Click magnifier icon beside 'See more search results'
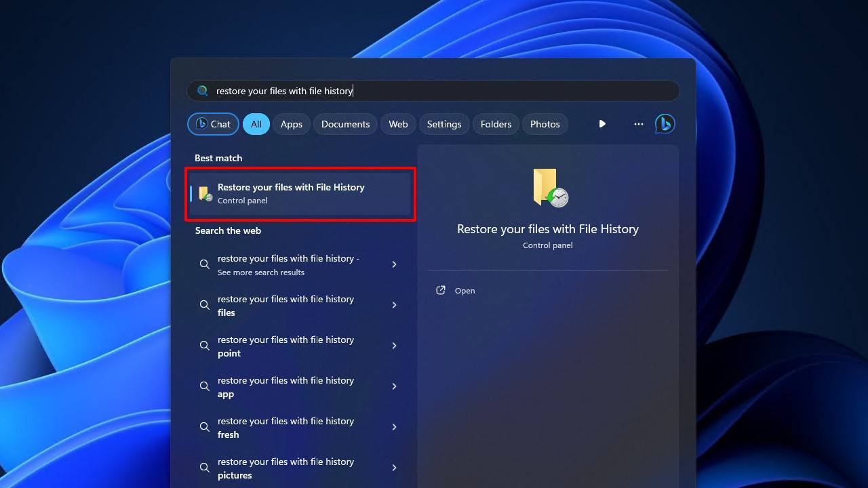 pos(204,264)
